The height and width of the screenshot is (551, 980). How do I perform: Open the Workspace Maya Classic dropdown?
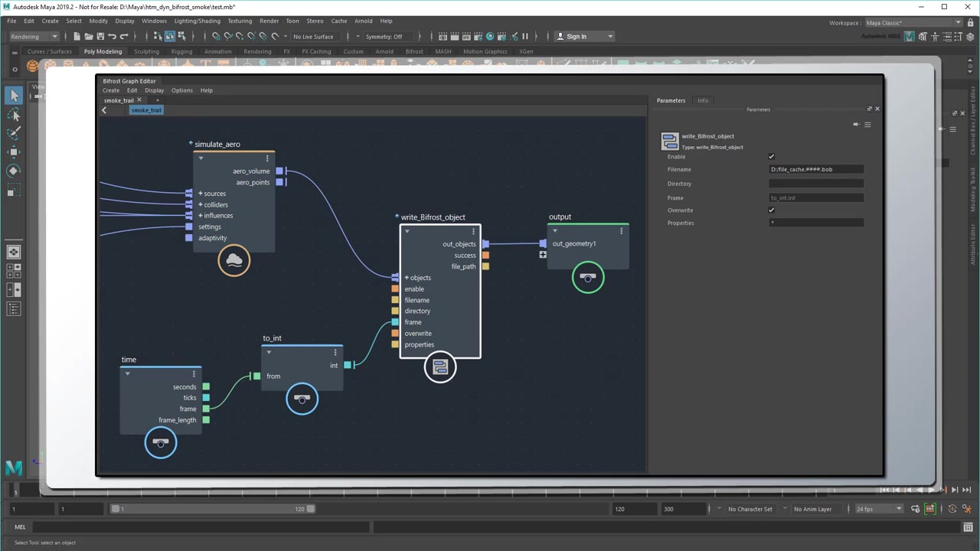click(913, 22)
